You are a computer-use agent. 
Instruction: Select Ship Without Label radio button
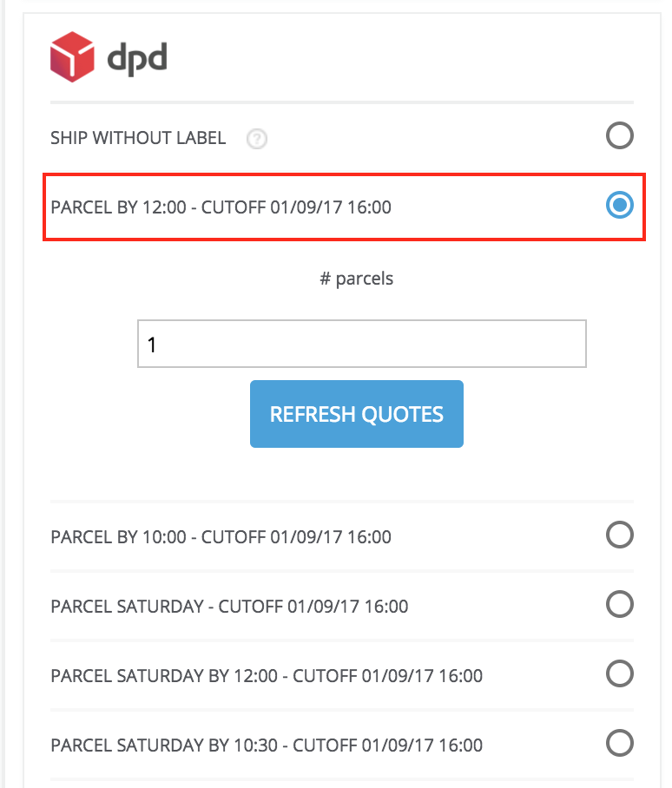click(x=619, y=135)
